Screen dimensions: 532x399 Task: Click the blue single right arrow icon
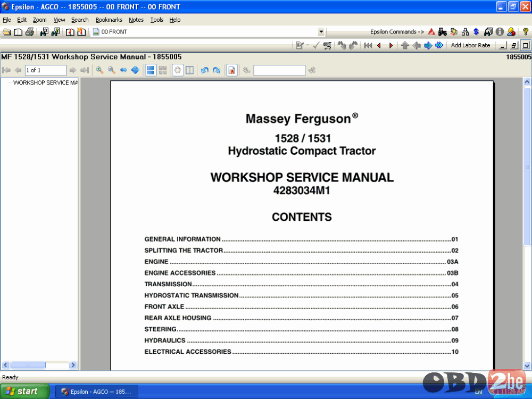(428, 45)
